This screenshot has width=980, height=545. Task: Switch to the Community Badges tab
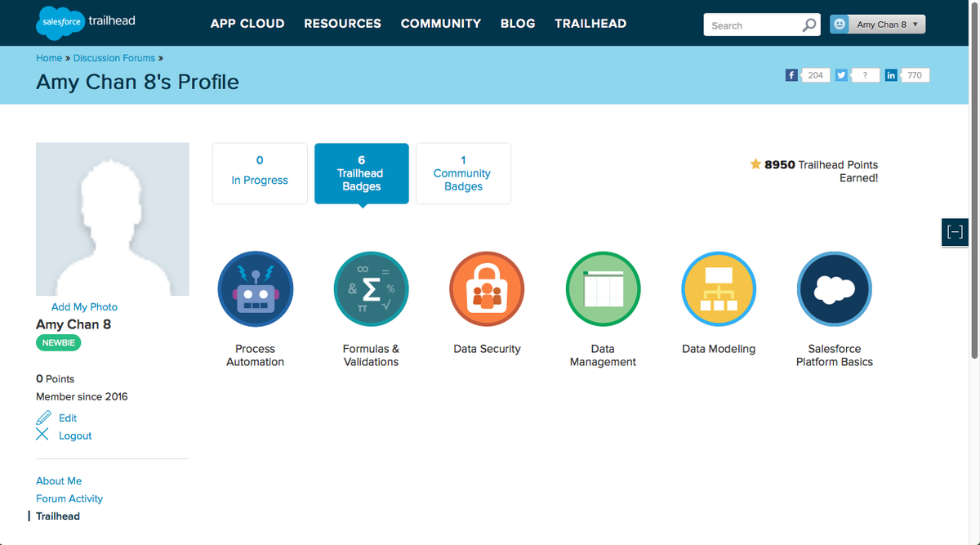pyautogui.click(x=463, y=173)
